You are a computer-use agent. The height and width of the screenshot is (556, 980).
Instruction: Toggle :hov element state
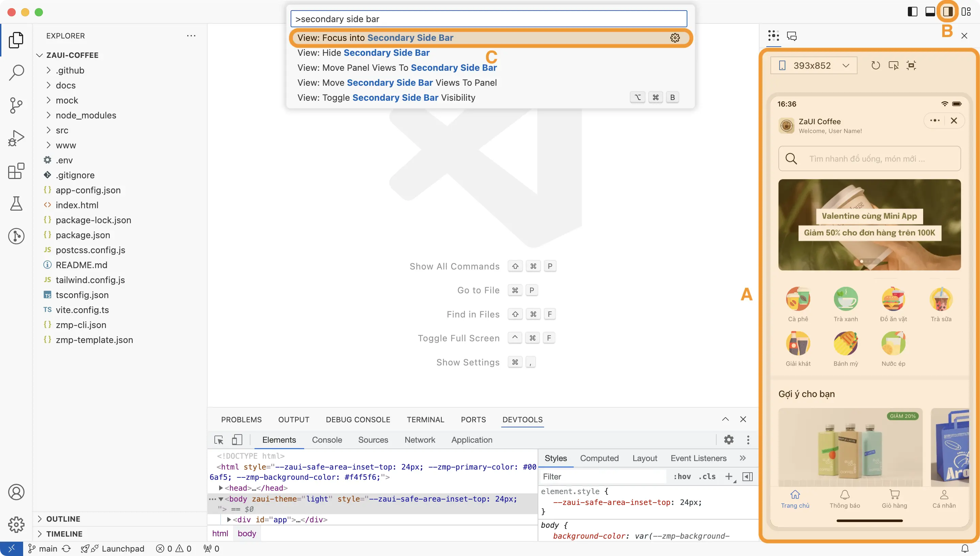tap(682, 476)
